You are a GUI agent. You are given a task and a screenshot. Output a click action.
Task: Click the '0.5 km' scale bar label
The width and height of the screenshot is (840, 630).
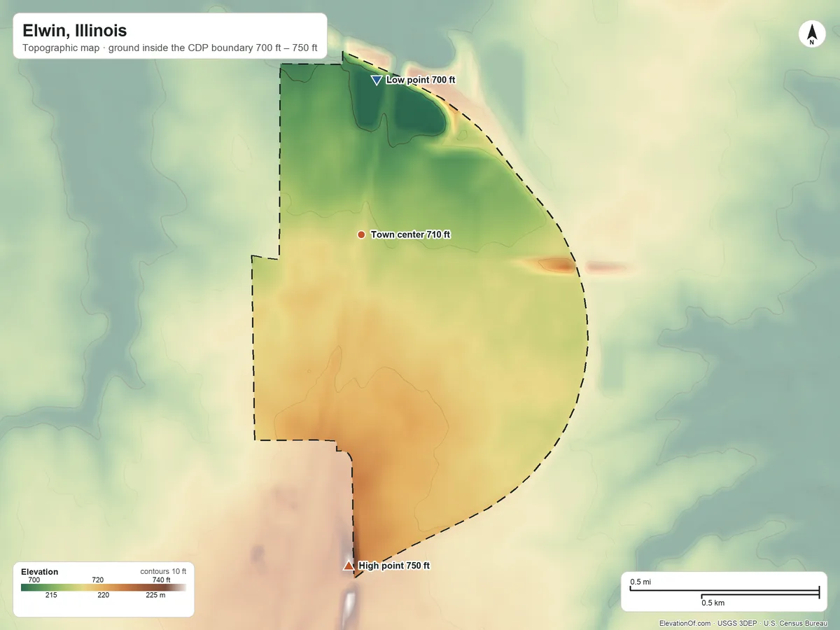coord(713,602)
